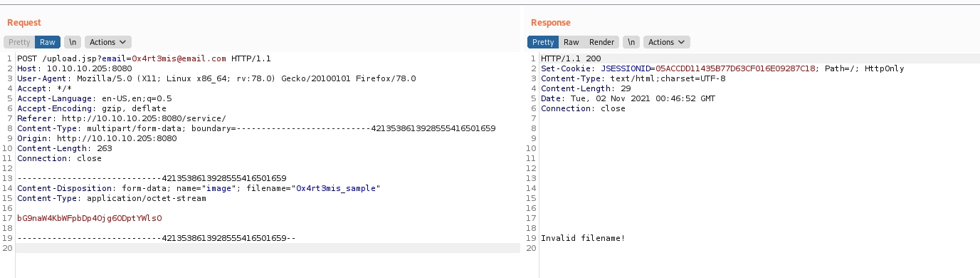This screenshot has width=980, height=278.
Task: Click the 'Invalid filename!' response body text
Action: point(583,238)
